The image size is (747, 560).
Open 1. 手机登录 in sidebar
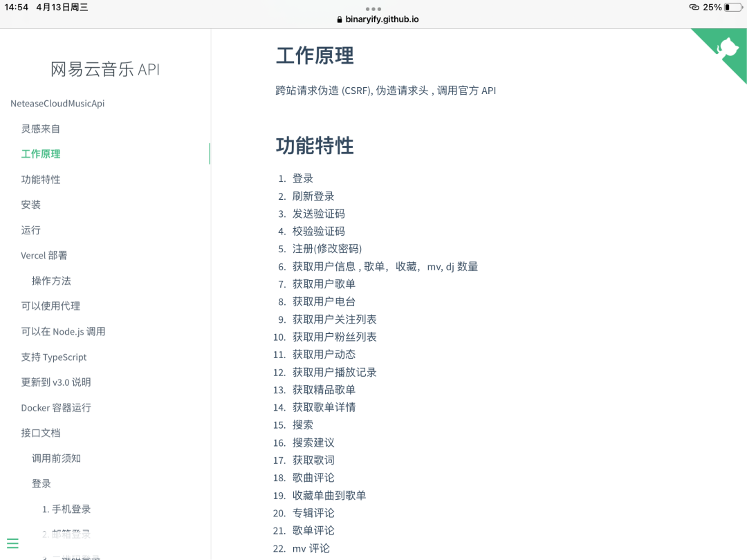[x=66, y=509]
